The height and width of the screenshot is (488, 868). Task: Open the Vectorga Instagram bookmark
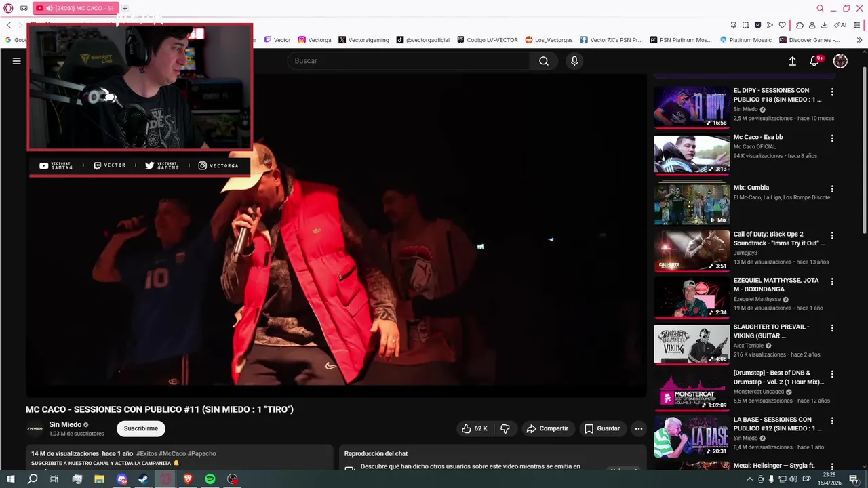[x=315, y=40]
